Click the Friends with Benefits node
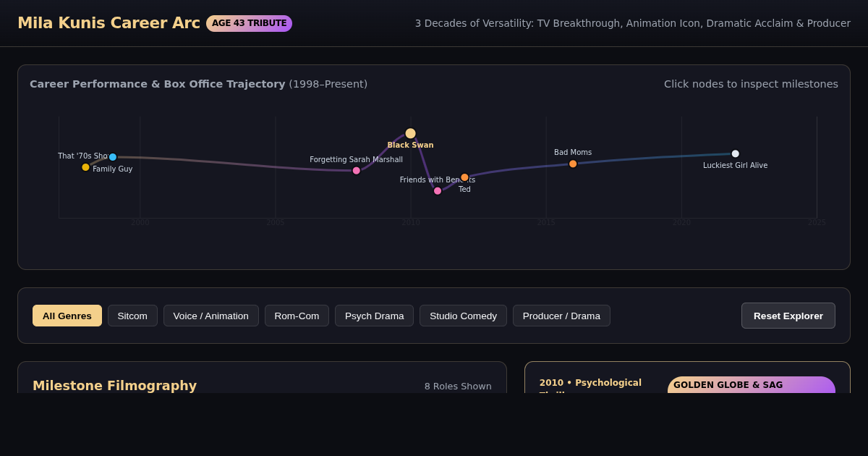The image size is (868, 456). pos(438,191)
